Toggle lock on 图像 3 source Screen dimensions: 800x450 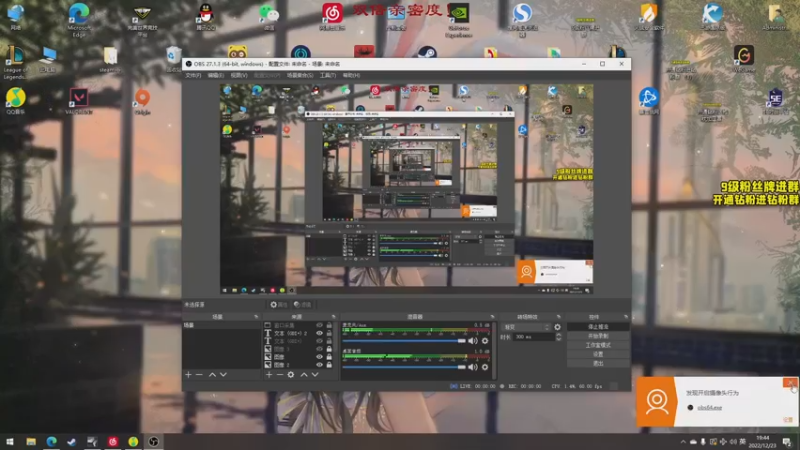(x=329, y=349)
